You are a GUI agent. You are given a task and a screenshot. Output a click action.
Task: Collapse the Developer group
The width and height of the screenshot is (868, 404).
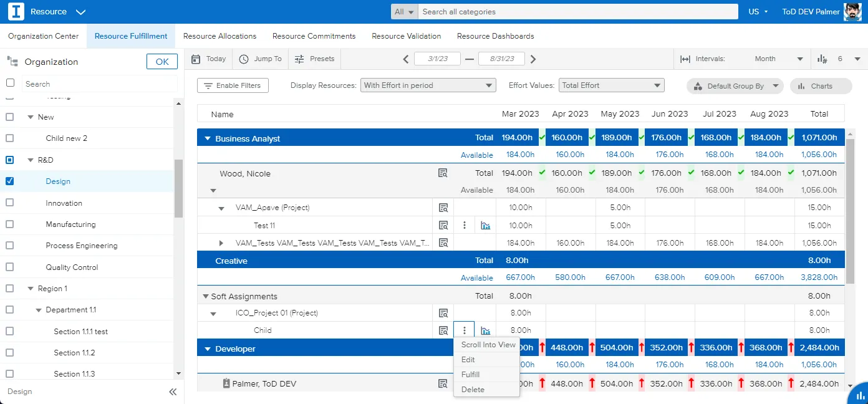pos(208,349)
